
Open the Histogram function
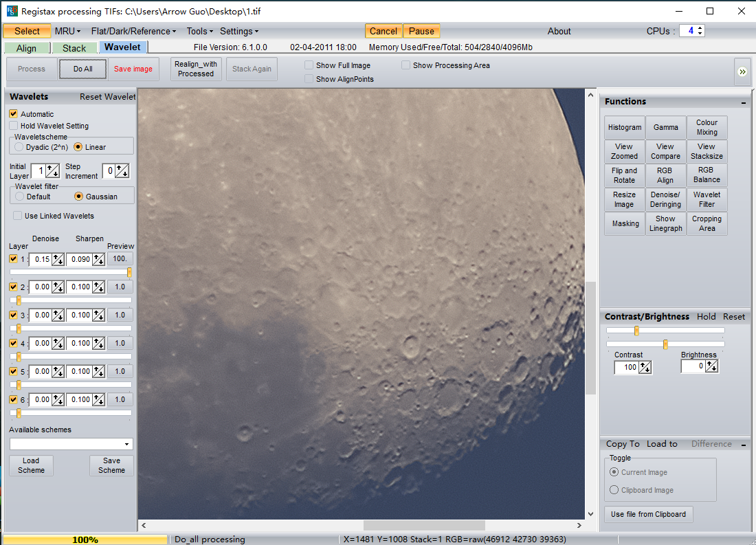pos(624,128)
